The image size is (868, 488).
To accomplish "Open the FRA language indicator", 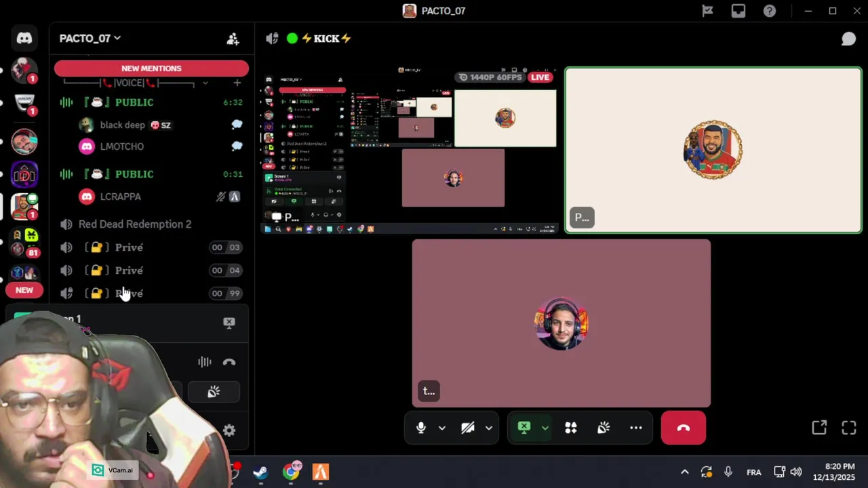I will [753, 472].
